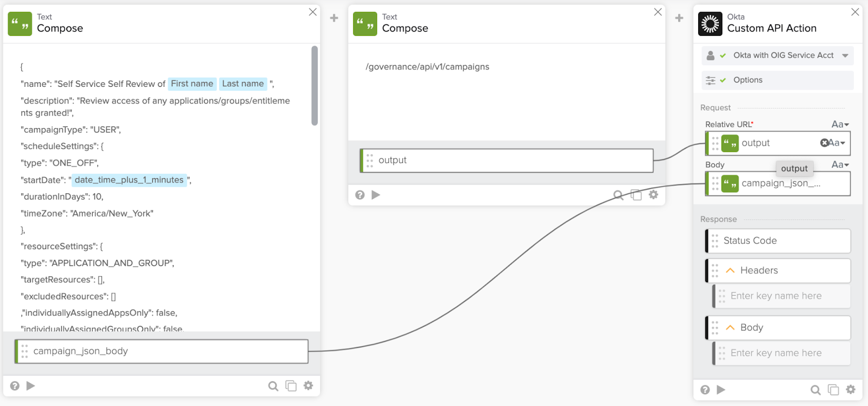Collapse the Body response group

pyautogui.click(x=730, y=328)
